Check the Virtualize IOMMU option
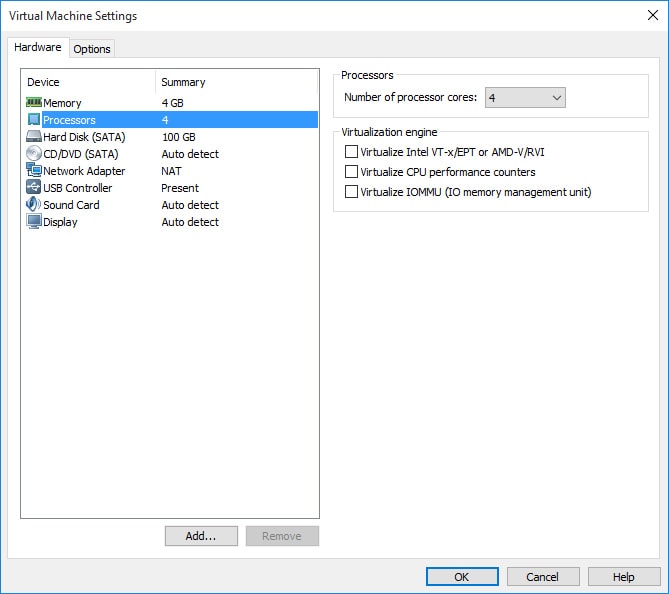 [x=351, y=192]
